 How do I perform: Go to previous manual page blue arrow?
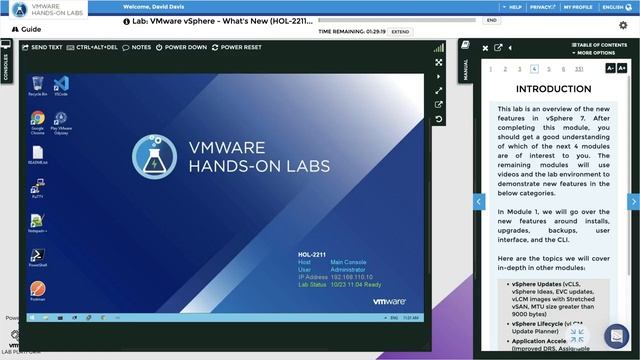coord(479,202)
